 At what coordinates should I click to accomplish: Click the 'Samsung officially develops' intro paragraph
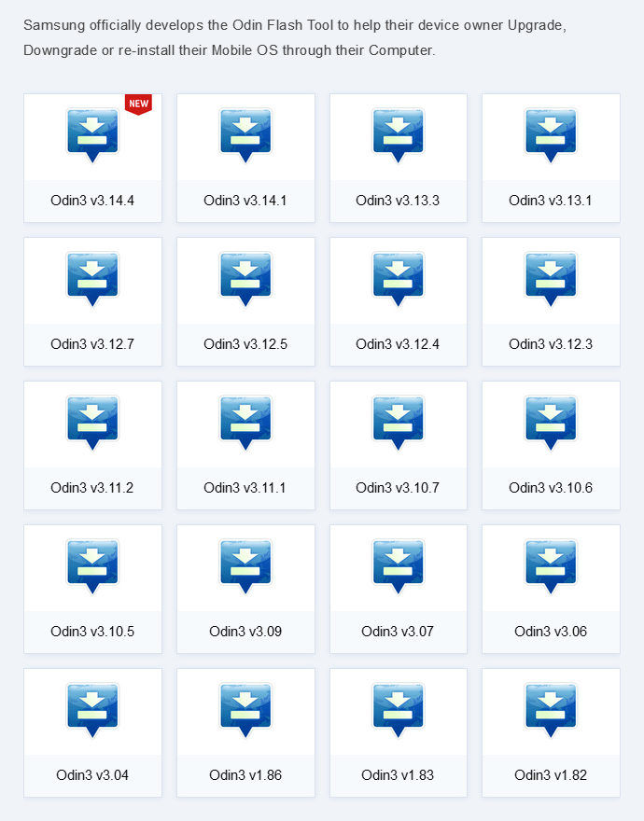(x=295, y=37)
